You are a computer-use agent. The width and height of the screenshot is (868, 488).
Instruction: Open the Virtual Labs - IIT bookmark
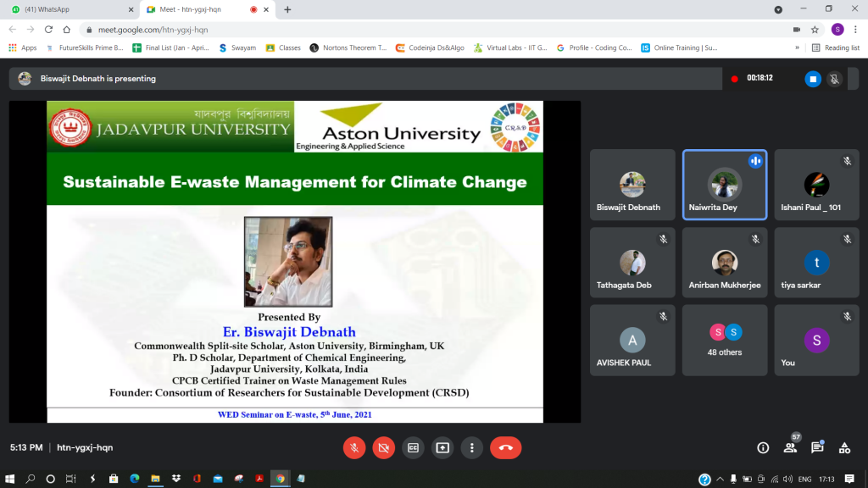510,47
